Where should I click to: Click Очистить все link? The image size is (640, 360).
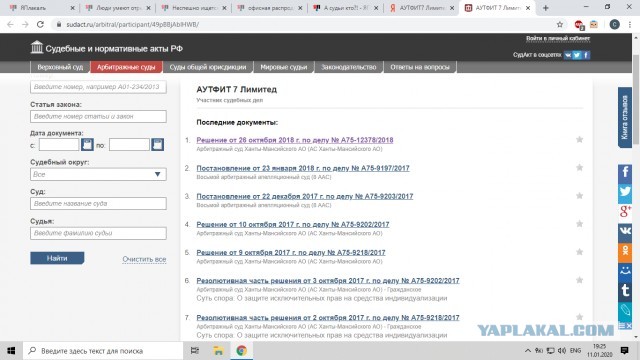144,259
